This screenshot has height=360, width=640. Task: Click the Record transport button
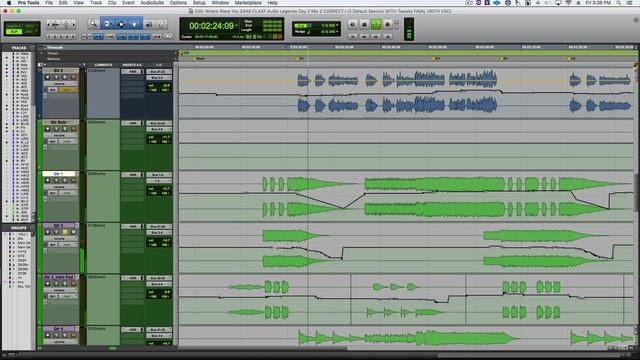pyautogui.click(x=388, y=24)
